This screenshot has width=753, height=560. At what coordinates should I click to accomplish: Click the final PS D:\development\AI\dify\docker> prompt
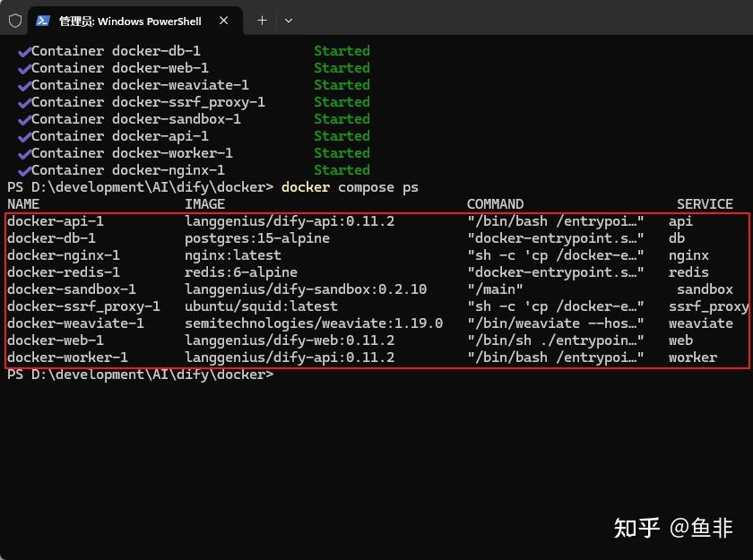[140, 375]
